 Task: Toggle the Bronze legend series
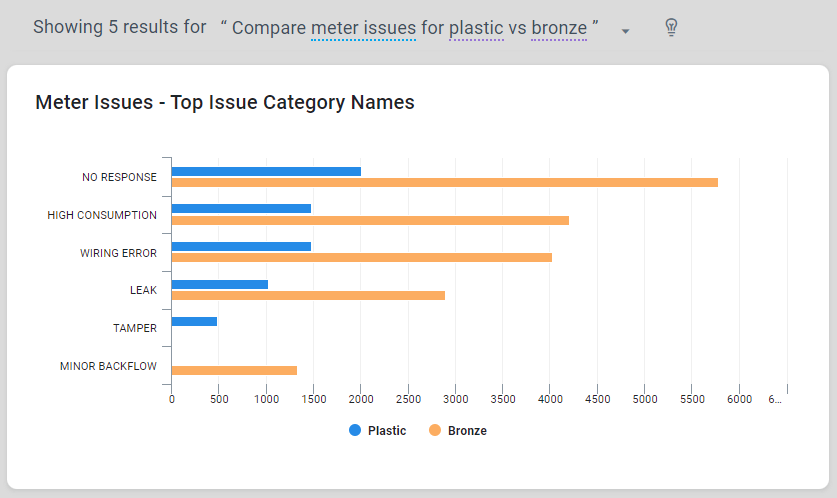(467, 431)
